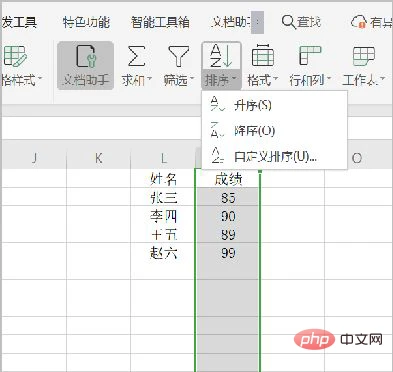This screenshot has width=393, height=372.
Task: Expand the 筛选 dropdown arrow
Action: coord(192,79)
